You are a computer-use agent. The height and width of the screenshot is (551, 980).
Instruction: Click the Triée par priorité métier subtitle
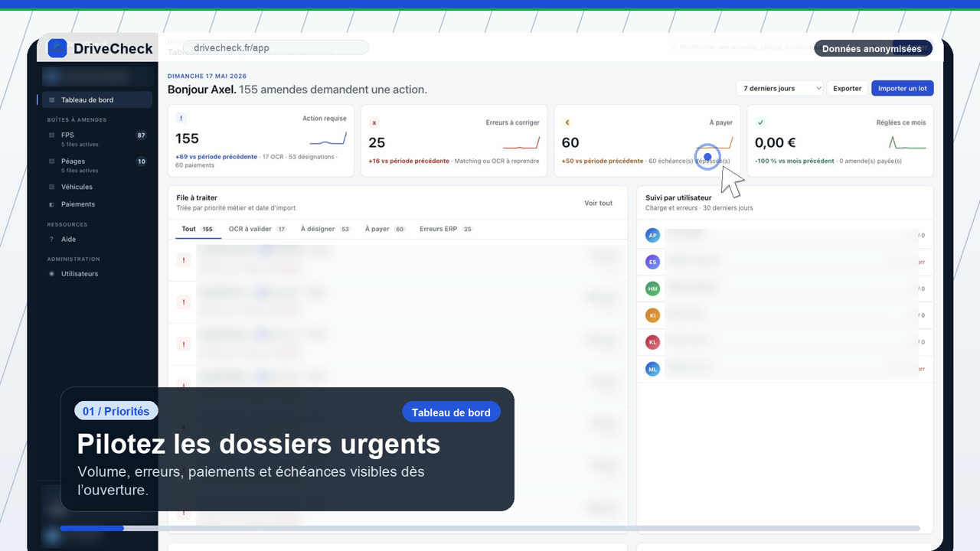[x=236, y=208]
